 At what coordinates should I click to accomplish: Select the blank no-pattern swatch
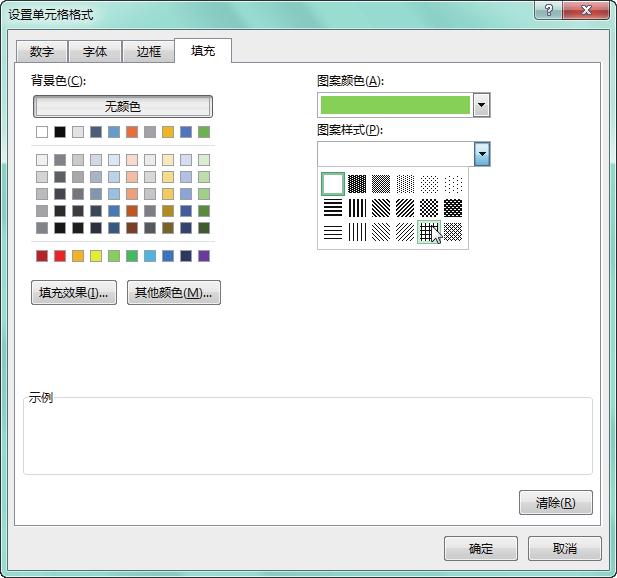pyautogui.click(x=333, y=184)
